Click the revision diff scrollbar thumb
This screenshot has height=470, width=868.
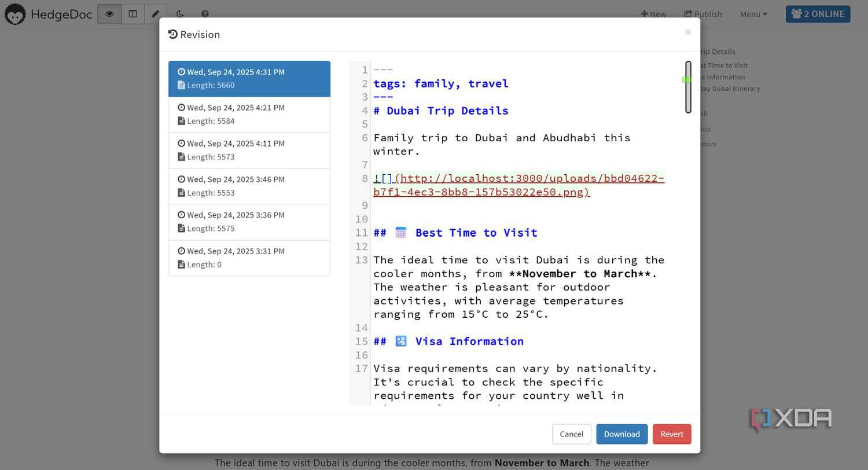(687, 87)
